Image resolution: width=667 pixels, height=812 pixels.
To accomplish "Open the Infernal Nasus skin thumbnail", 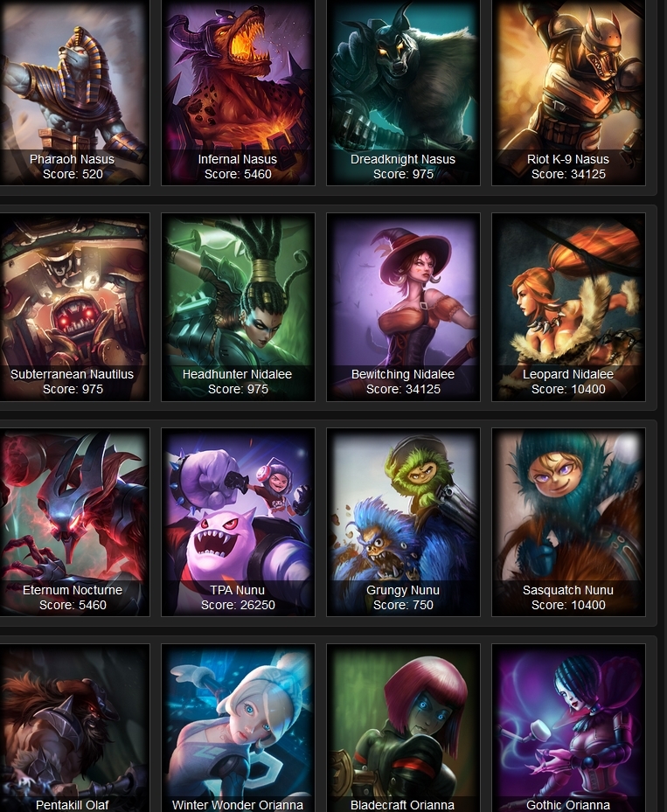I will click(238, 92).
